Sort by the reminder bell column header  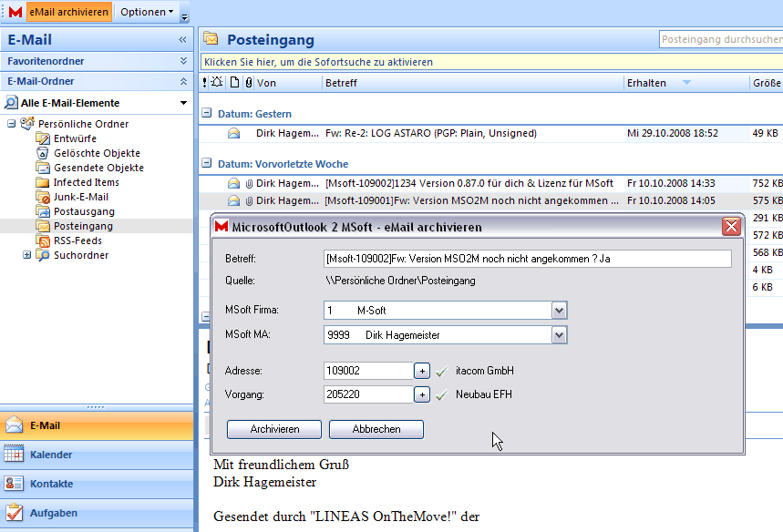(x=217, y=82)
